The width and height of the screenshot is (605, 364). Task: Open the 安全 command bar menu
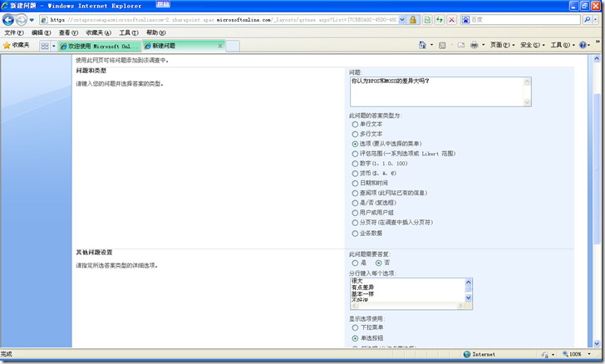pyautogui.click(x=533, y=45)
